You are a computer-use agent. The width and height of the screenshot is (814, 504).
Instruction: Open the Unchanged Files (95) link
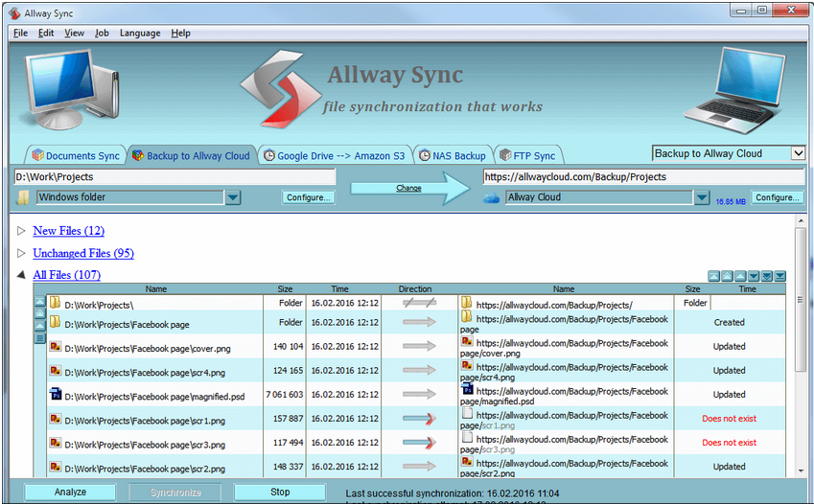tap(83, 253)
